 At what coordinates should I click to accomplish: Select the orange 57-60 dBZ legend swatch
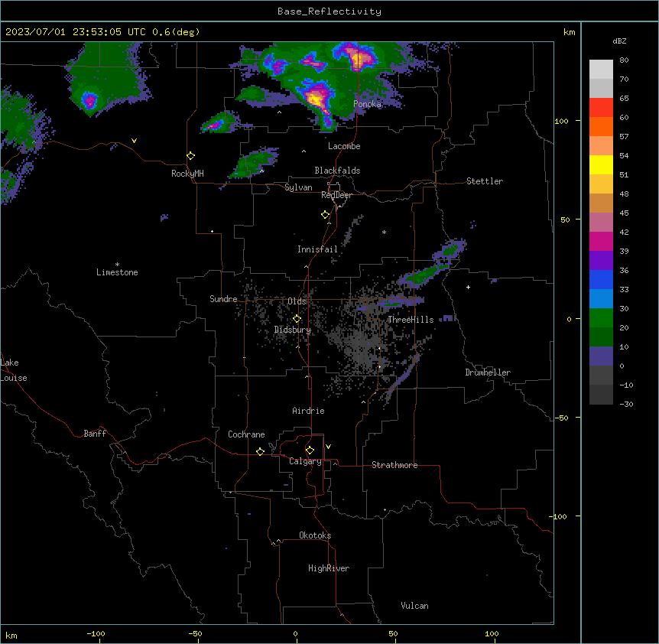pyautogui.click(x=601, y=126)
